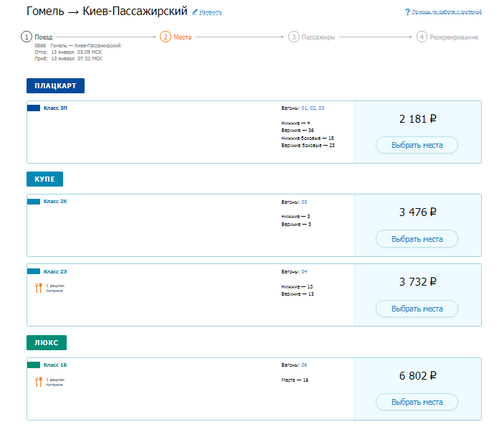Open the Купе category tab
This screenshot has height=427, width=504.
click(45, 179)
